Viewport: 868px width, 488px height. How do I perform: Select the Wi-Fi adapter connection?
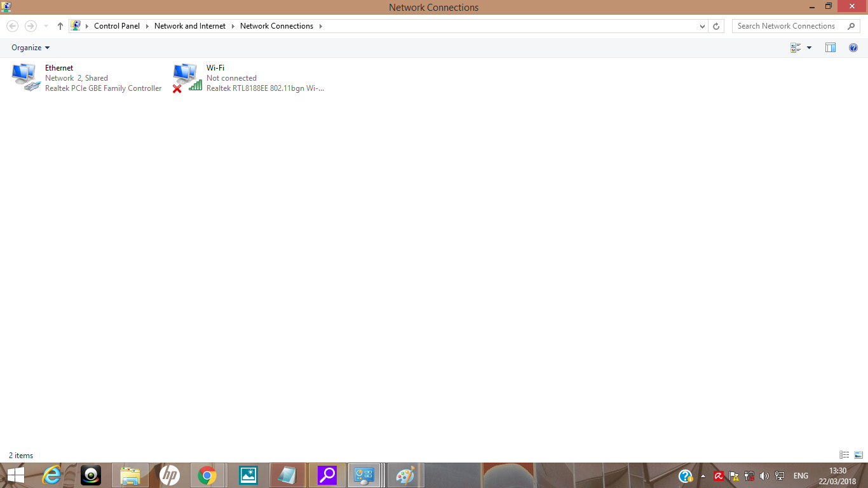(248, 78)
